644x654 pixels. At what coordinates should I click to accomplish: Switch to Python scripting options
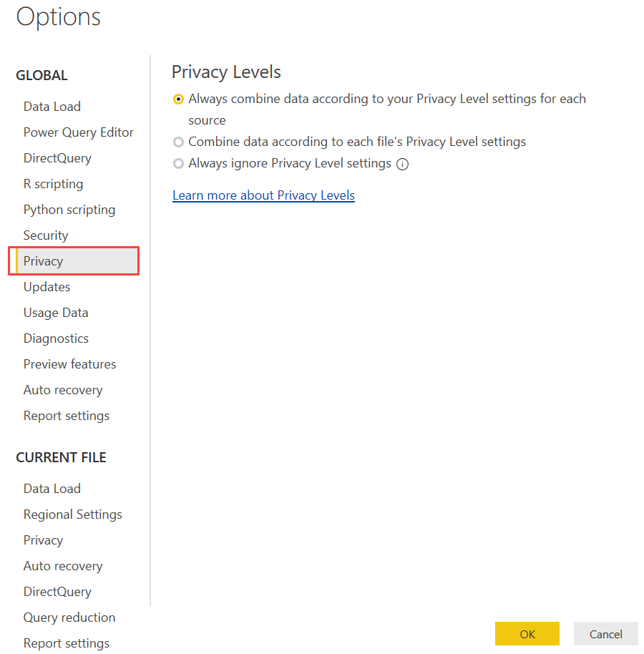tap(69, 210)
